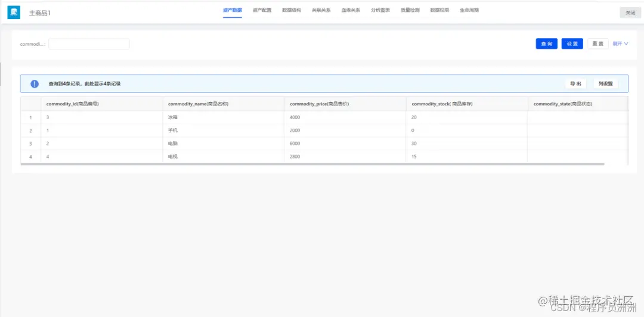
Task: Click the app logo icon beside 主商品1
Action: [x=14, y=13]
